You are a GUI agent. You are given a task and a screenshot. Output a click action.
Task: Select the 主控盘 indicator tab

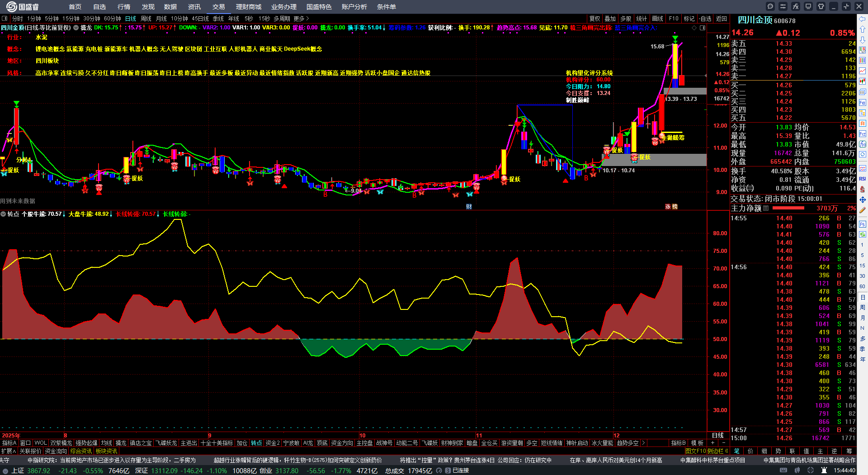(364, 443)
